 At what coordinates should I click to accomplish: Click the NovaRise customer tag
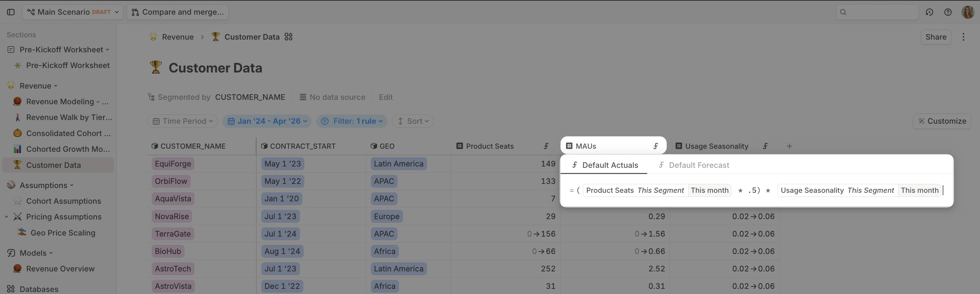[172, 216]
